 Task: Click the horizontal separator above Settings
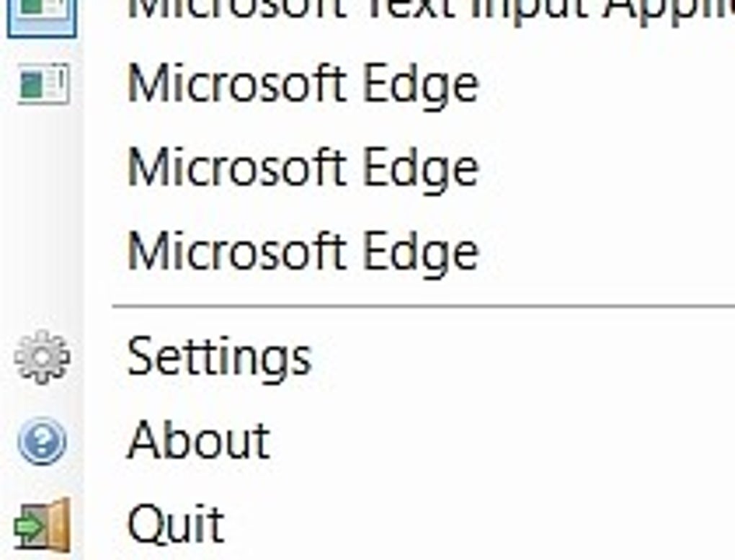pos(423,306)
